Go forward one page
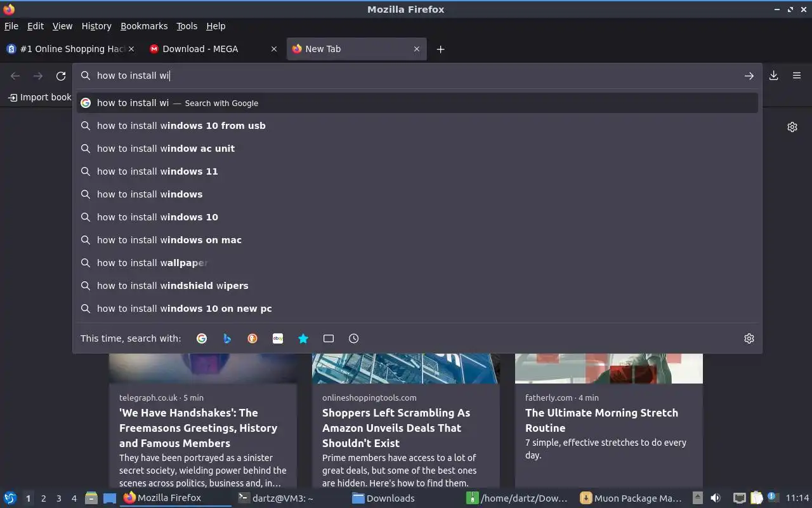Image resolution: width=812 pixels, height=508 pixels. pyautogui.click(x=38, y=76)
